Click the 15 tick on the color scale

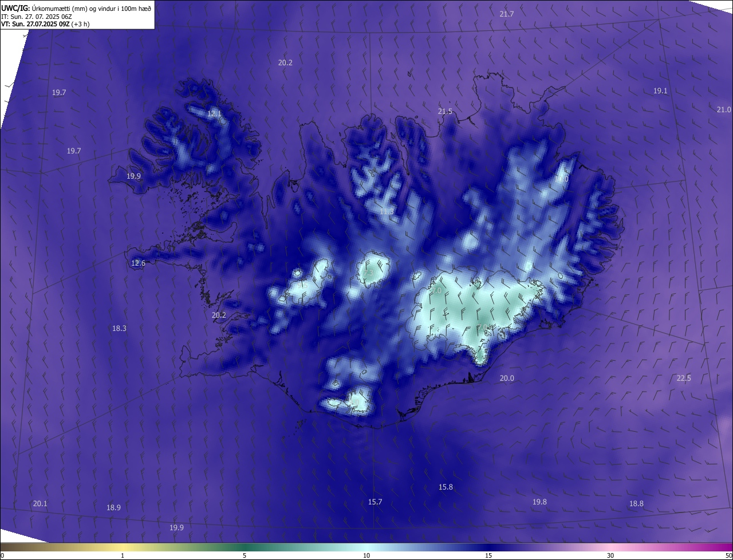(x=488, y=555)
